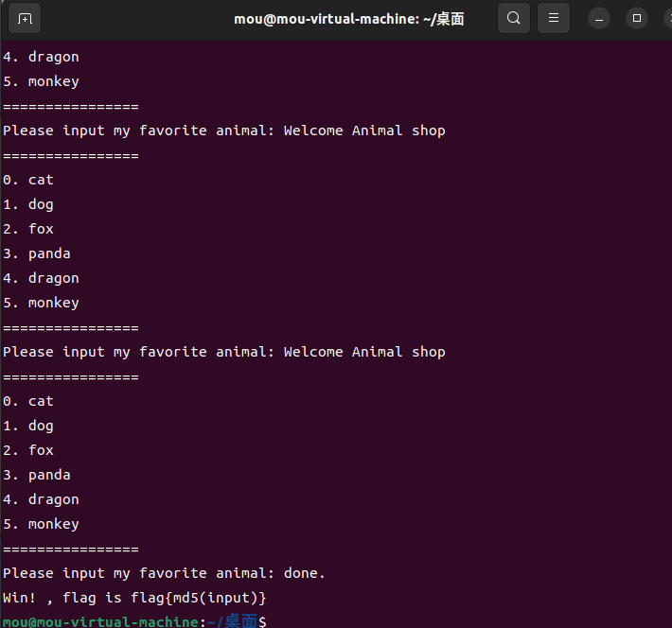Click the green mou@mou-virtual-machine shell prompt
The image size is (672, 628).
[x=100, y=621]
